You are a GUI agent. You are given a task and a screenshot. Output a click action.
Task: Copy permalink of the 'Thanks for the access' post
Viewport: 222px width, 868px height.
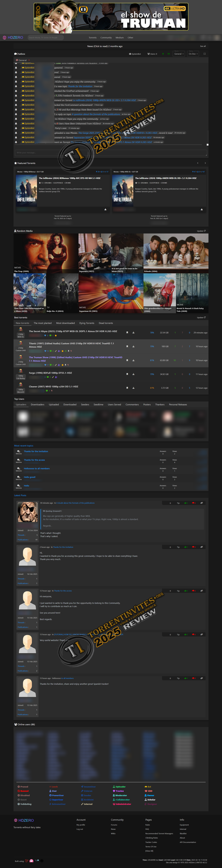(202, 591)
